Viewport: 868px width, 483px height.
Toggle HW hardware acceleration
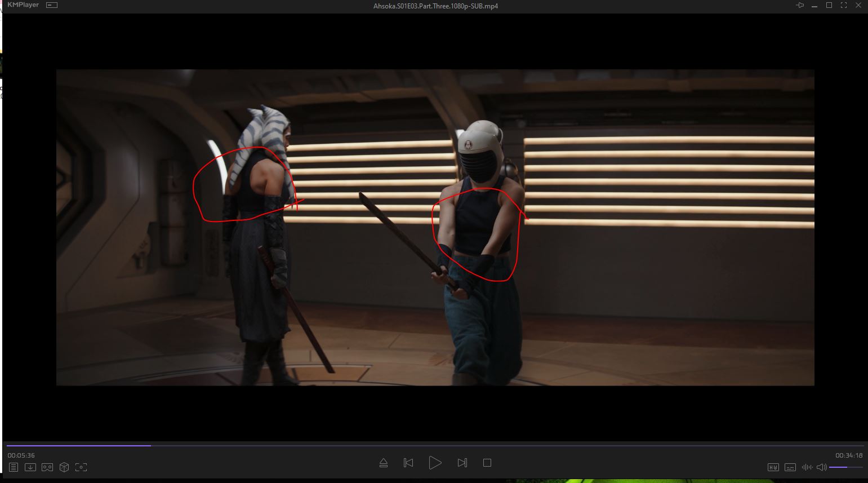tap(773, 467)
